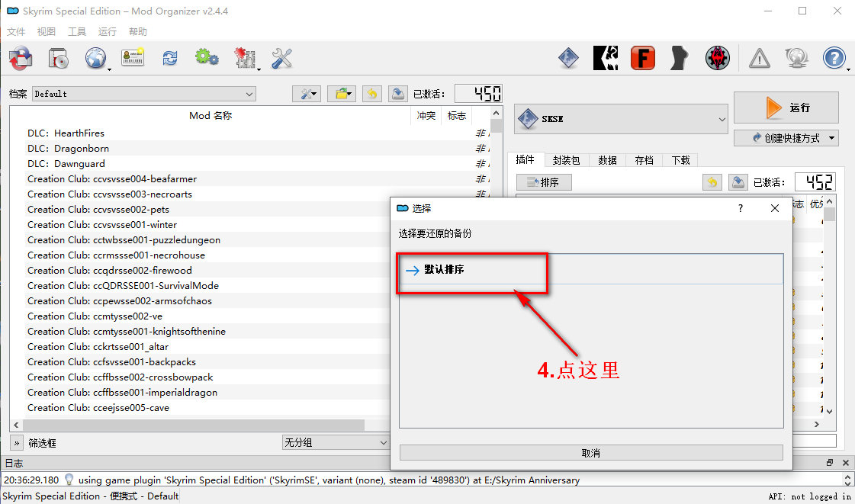The width and height of the screenshot is (855, 504).
Task: Select the 默认排序 backup option
Action: coord(472,270)
